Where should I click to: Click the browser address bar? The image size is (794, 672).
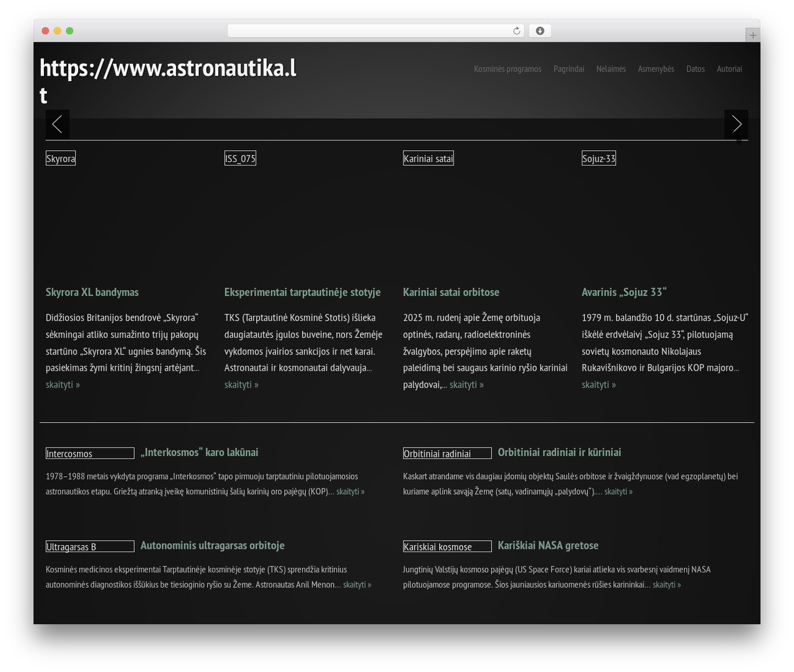(375, 31)
